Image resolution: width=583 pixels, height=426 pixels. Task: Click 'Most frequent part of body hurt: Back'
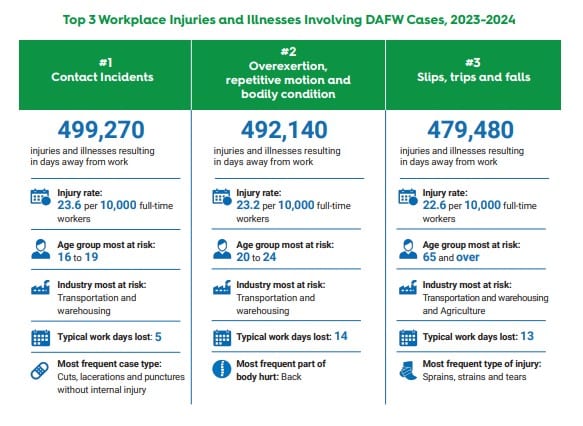(281, 370)
